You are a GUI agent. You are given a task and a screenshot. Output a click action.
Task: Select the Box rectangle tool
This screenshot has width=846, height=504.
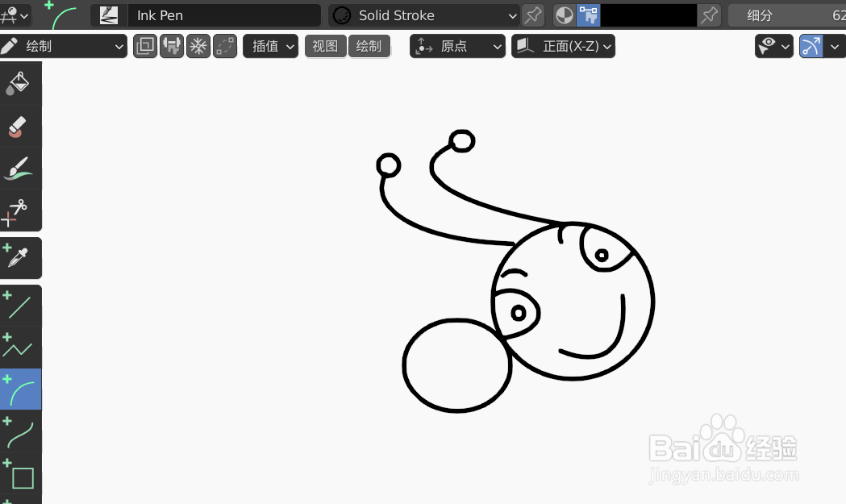click(x=20, y=473)
